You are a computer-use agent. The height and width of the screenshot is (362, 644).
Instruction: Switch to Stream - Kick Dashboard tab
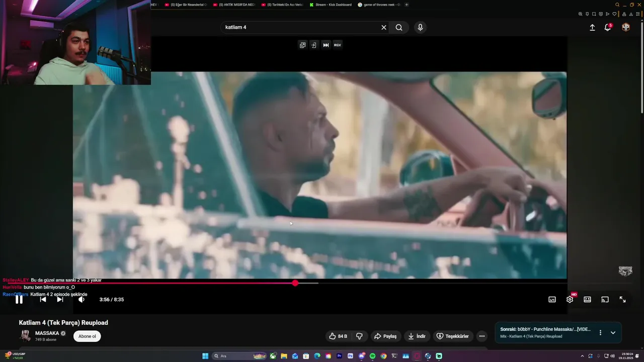[330, 5]
